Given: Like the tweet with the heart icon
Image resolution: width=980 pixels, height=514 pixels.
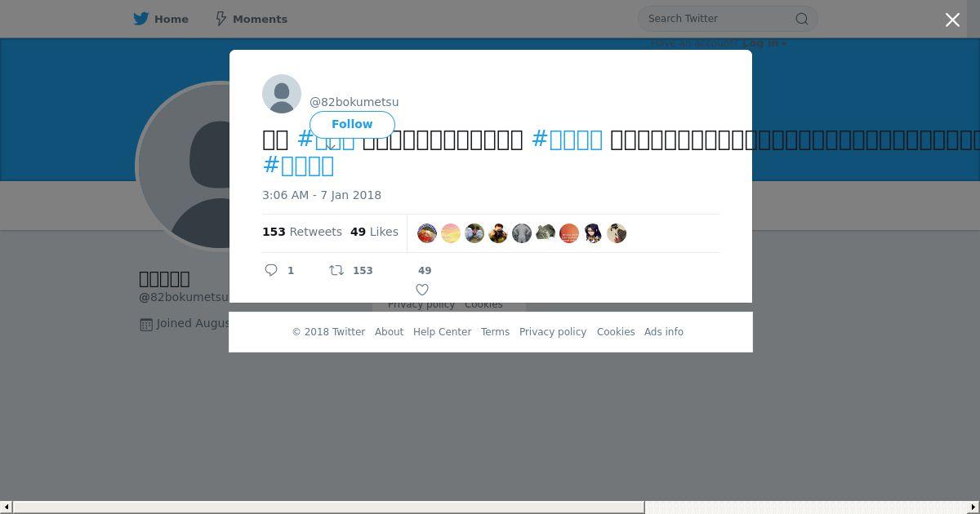Looking at the screenshot, I should tap(422, 290).
